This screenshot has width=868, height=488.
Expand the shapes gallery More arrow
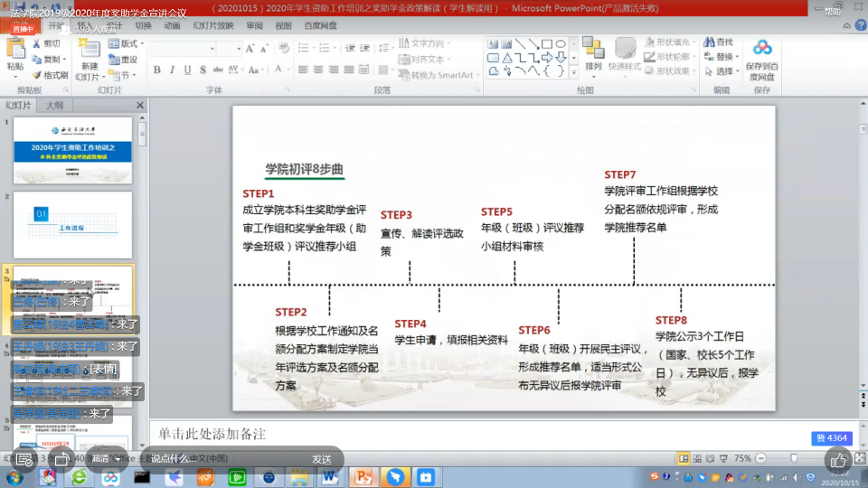pos(573,72)
